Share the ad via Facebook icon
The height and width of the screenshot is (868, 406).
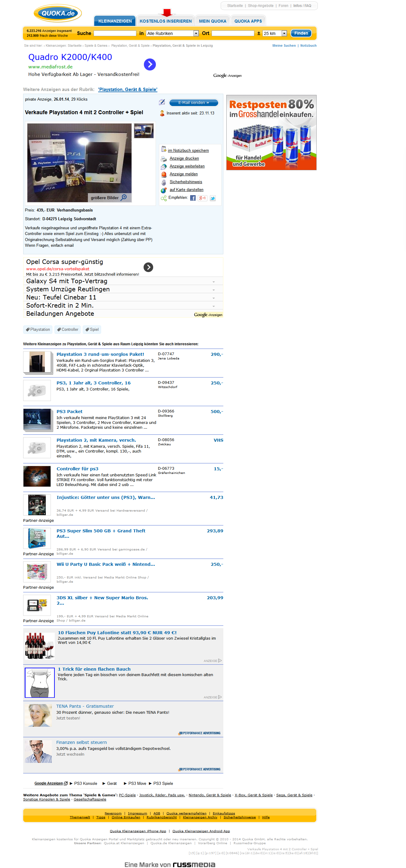tap(193, 198)
